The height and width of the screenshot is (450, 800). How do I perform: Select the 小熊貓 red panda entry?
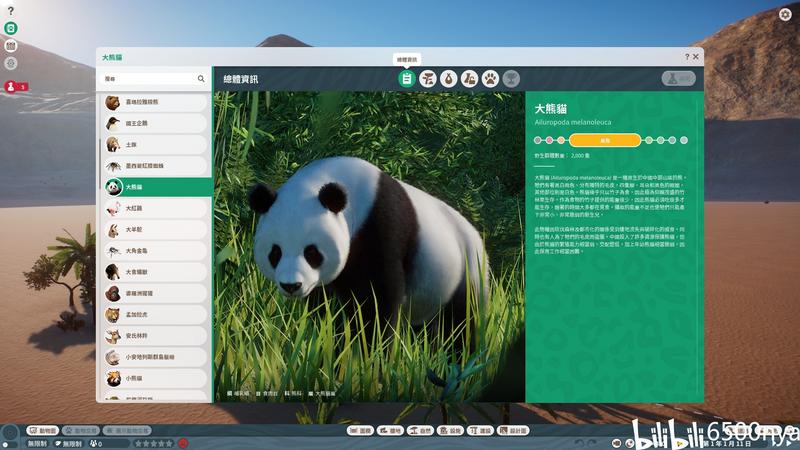[x=156, y=379]
